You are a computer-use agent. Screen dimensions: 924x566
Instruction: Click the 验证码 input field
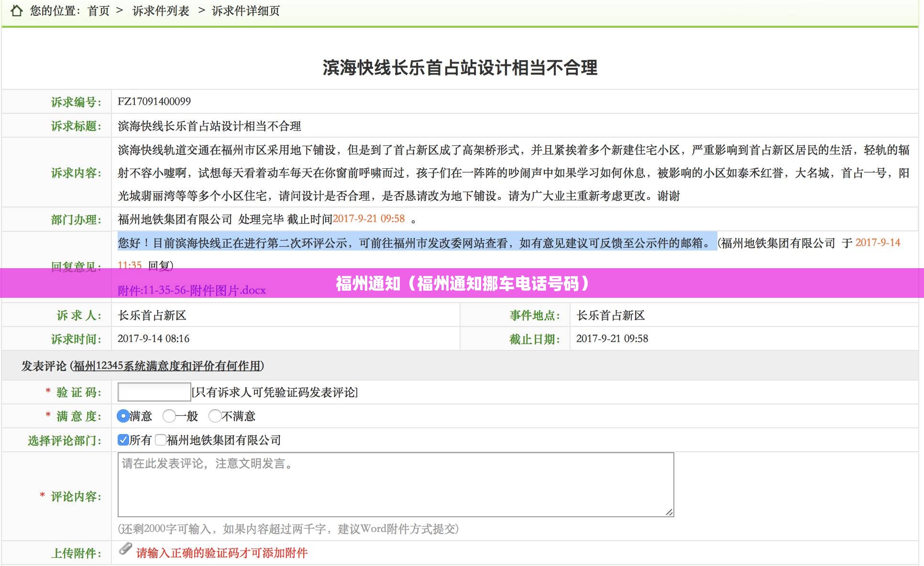(154, 392)
